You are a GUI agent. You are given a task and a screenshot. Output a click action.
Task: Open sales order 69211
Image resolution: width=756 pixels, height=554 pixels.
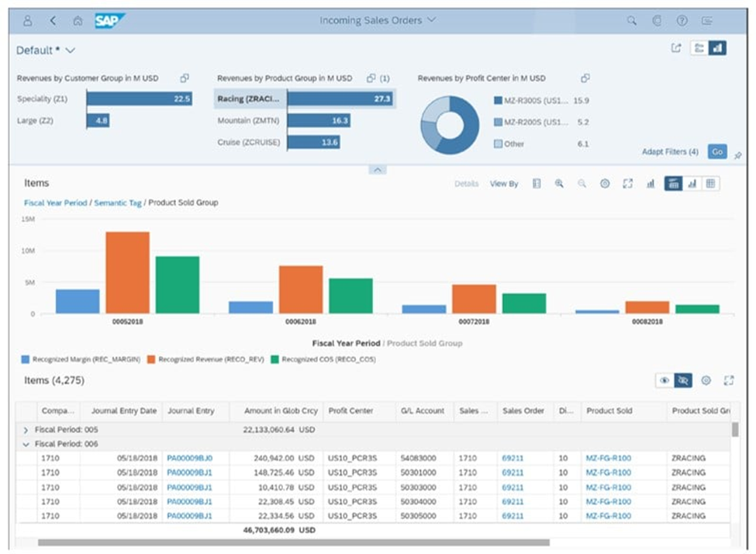(x=513, y=459)
